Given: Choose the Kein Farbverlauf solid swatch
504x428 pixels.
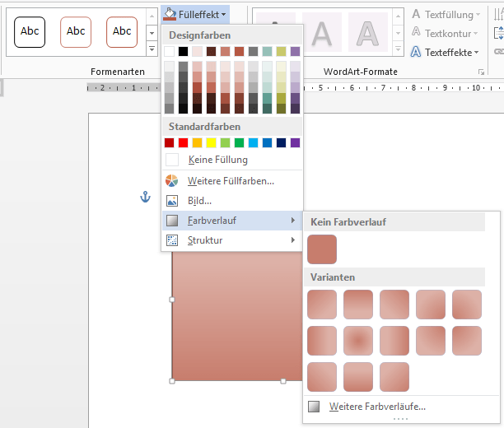Looking at the screenshot, I should coord(322,249).
